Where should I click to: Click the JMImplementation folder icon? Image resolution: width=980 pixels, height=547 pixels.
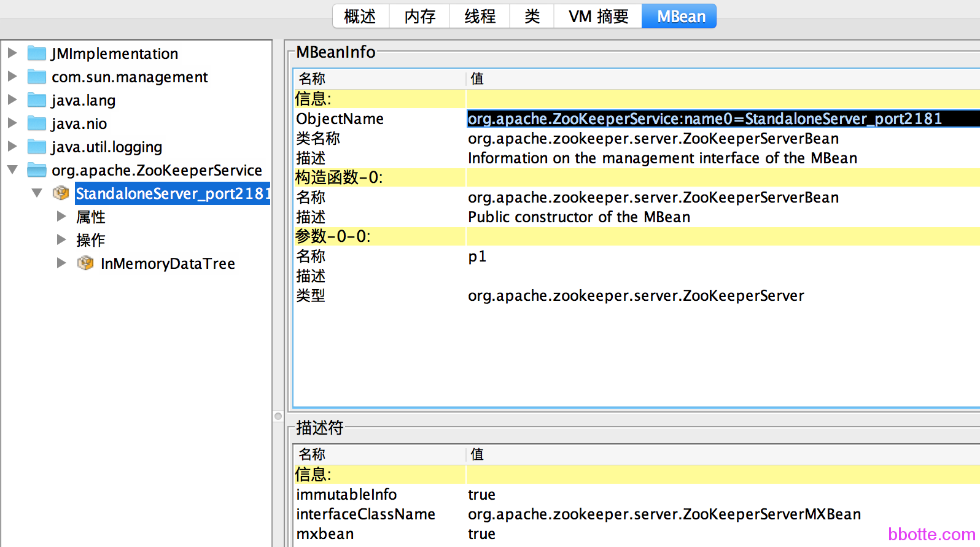click(x=37, y=53)
